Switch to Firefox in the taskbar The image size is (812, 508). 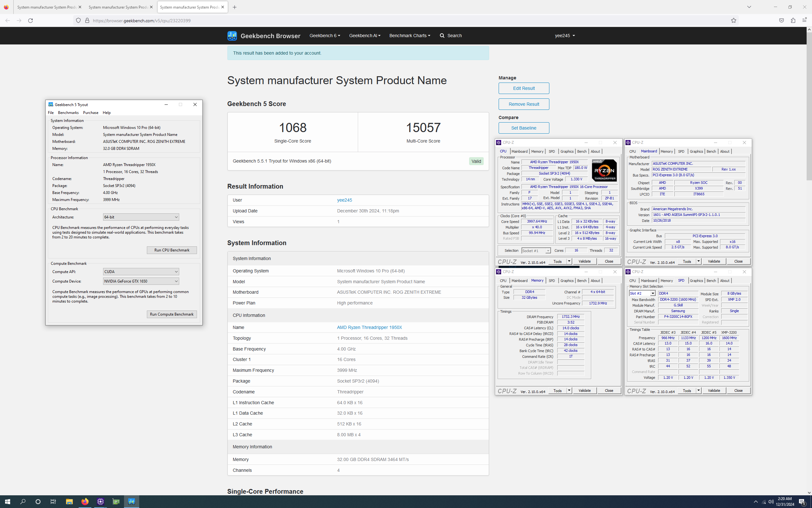tap(85, 502)
